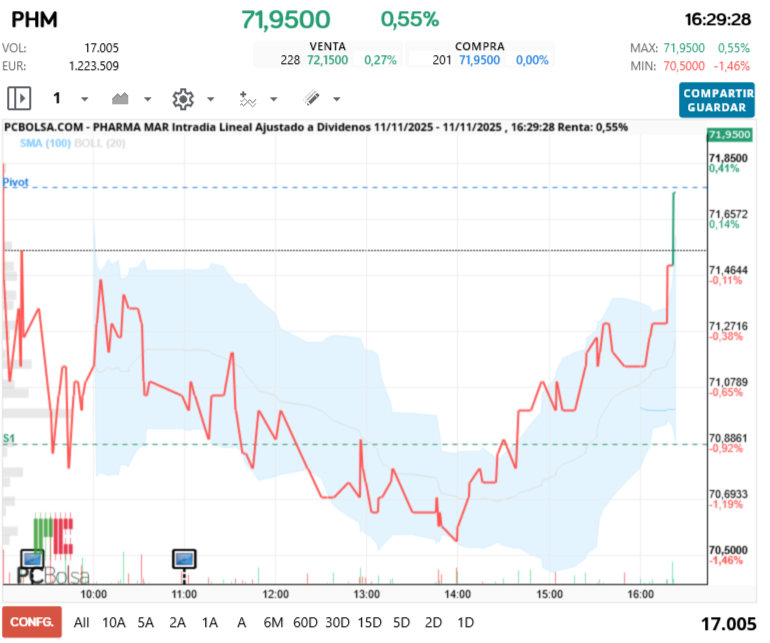770x643 pixels.
Task: Select the drawing pencil tool icon
Action: tap(311, 98)
